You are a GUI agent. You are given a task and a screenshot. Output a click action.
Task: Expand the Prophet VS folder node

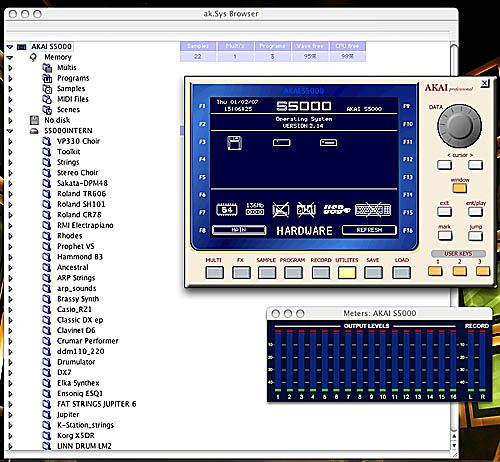coord(10,247)
